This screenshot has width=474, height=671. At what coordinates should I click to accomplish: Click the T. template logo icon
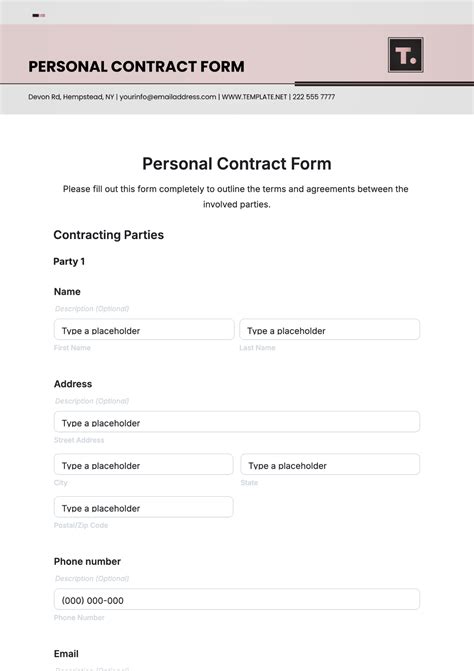tap(406, 55)
